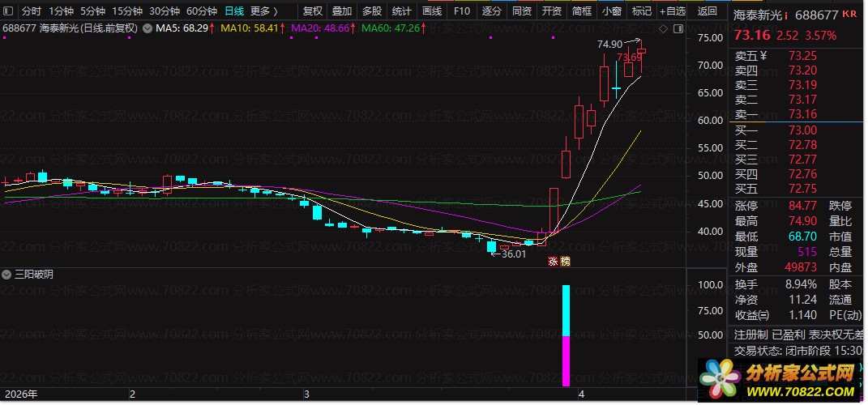Screen dimensions: 868x405
Task: Click the 收益(三) value 1.140
Action: pos(802,315)
